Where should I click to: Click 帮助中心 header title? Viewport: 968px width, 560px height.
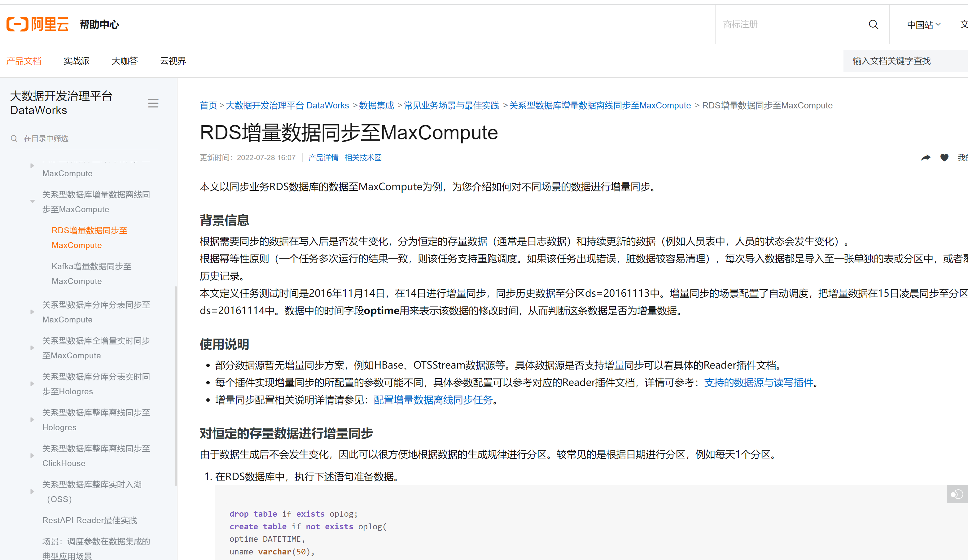point(99,24)
